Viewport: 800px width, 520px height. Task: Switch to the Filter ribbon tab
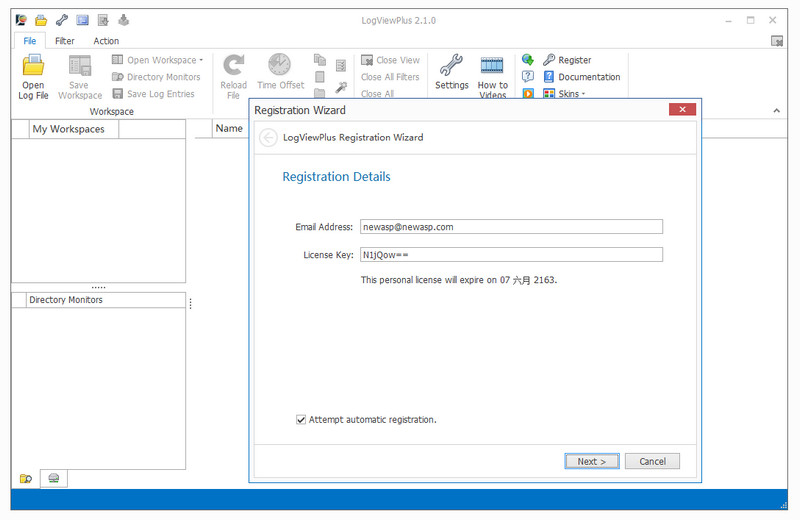[x=65, y=41]
